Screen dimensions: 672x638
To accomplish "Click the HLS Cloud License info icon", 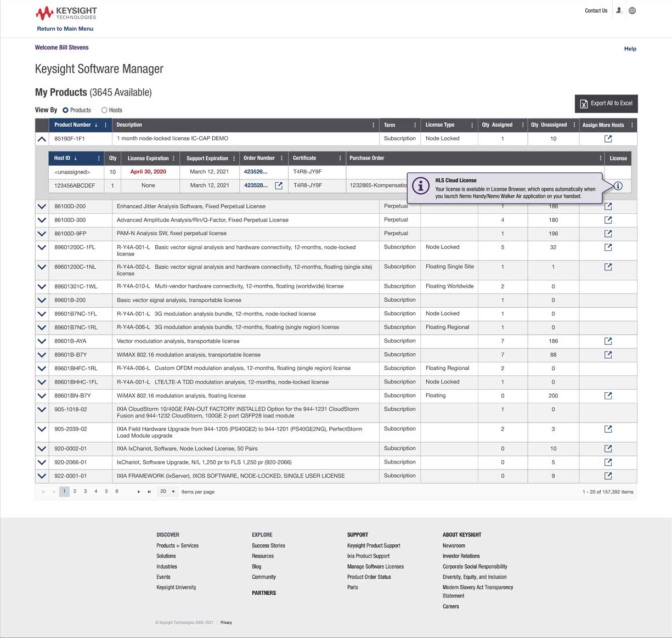I will (618, 186).
